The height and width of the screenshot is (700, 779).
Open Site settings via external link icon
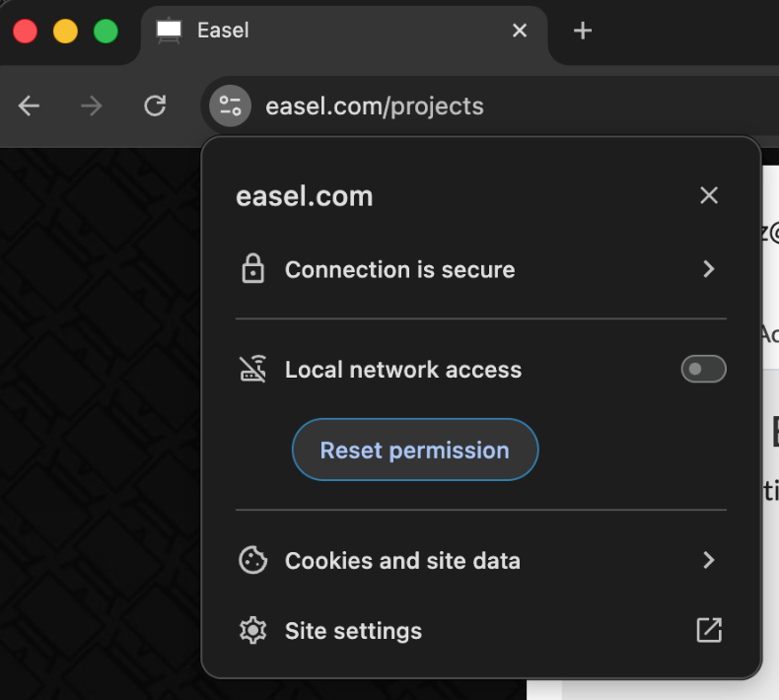tap(709, 630)
